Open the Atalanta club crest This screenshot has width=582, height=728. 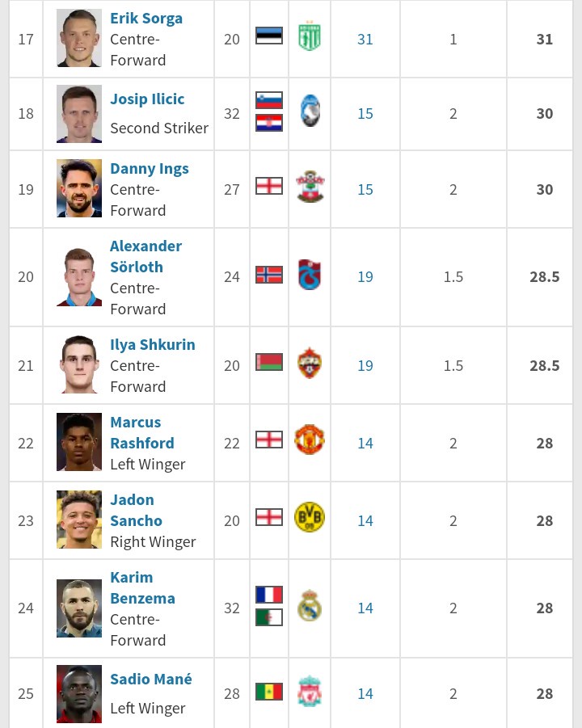[310, 112]
